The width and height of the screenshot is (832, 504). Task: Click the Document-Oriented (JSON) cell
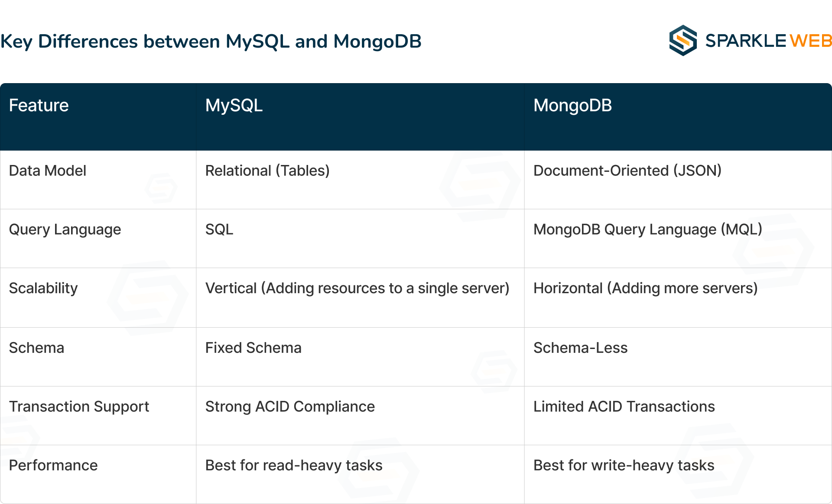click(x=627, y=171)
